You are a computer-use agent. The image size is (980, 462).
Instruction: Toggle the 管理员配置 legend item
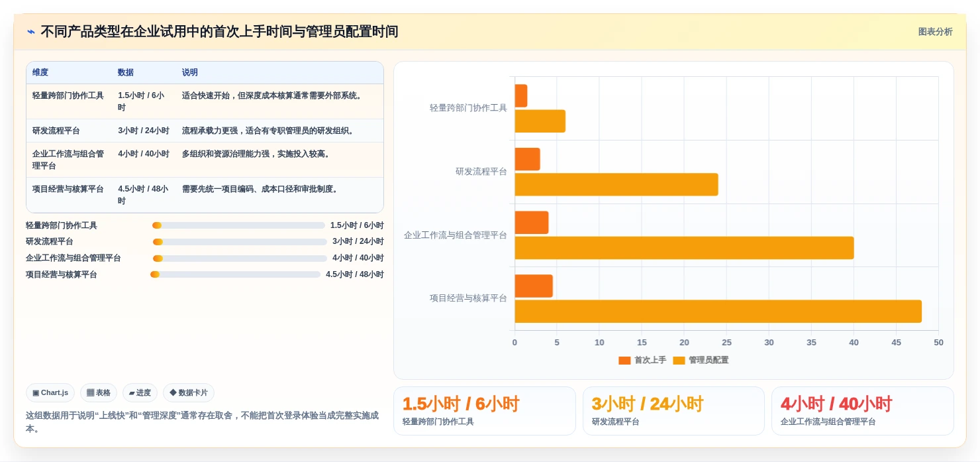click(701, 360)
